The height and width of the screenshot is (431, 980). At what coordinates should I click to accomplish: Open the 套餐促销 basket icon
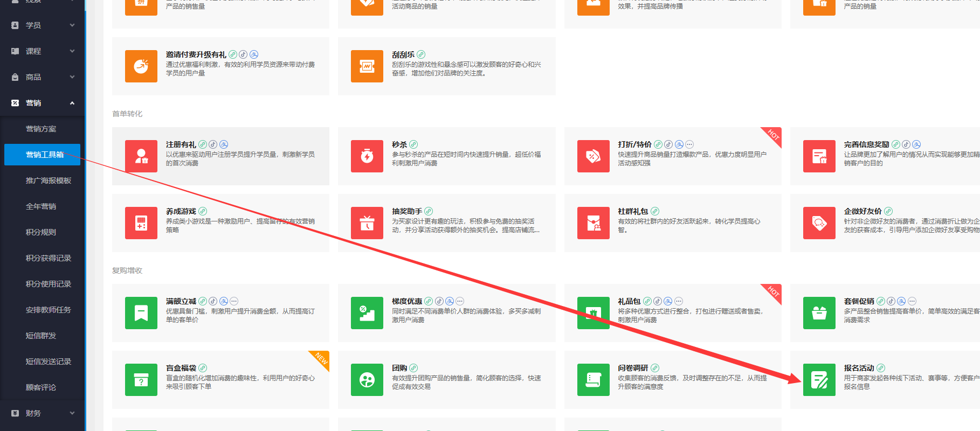819,313
